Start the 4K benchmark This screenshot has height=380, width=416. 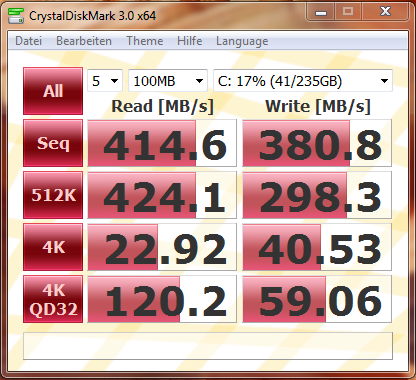[53, 247]
